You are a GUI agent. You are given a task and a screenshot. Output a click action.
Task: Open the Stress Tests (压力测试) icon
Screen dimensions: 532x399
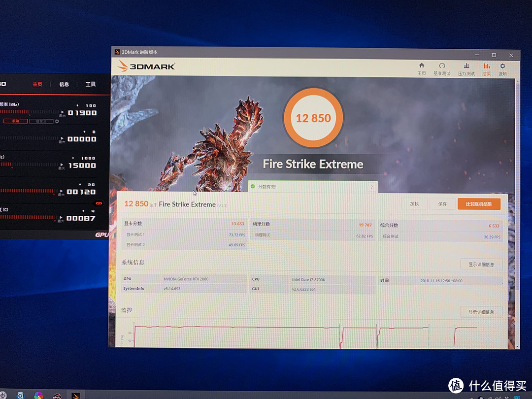[x=466, y=66]
